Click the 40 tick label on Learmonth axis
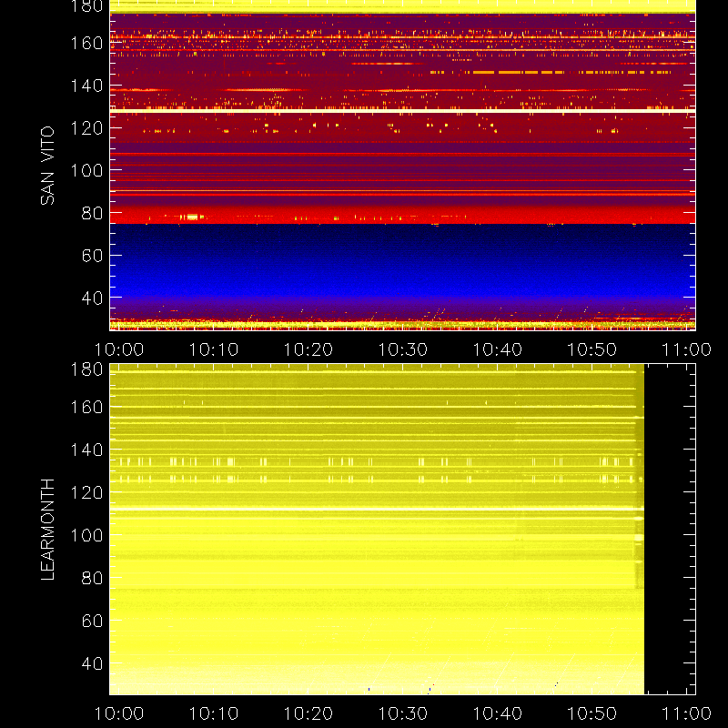Screen dimensions: 728x728 [92, 663]
